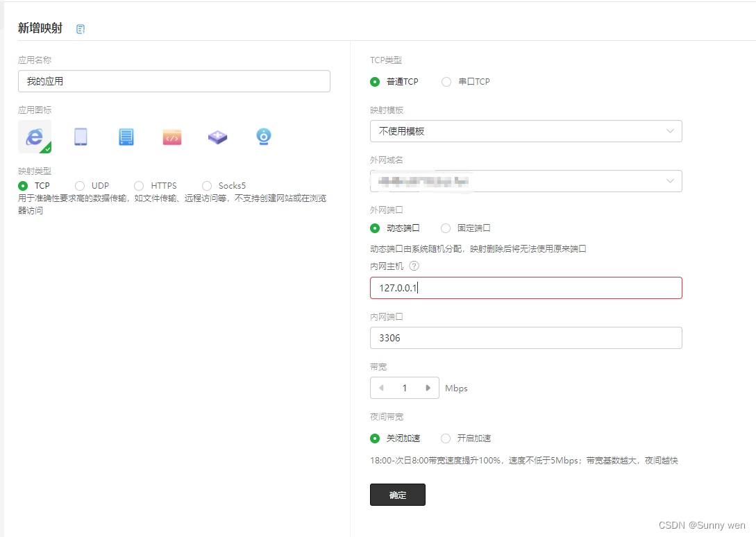
Task: Select the IE browser application icon
Action: tap(35, 137)
